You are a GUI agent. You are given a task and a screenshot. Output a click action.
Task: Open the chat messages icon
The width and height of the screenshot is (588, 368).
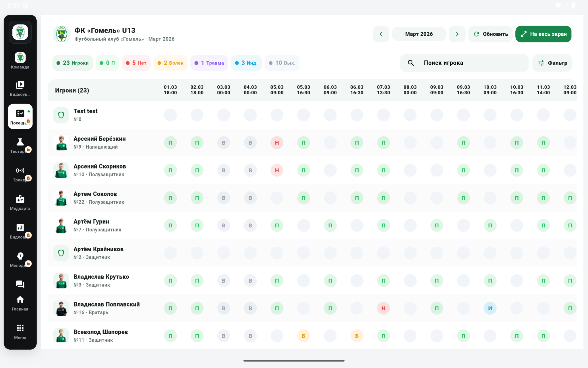point(20,284)
